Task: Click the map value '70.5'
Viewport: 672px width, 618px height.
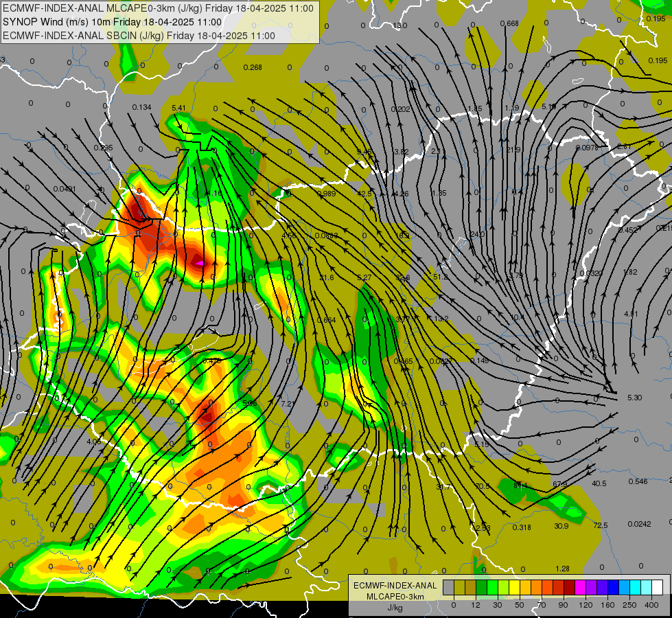Action: coord(483,486)
